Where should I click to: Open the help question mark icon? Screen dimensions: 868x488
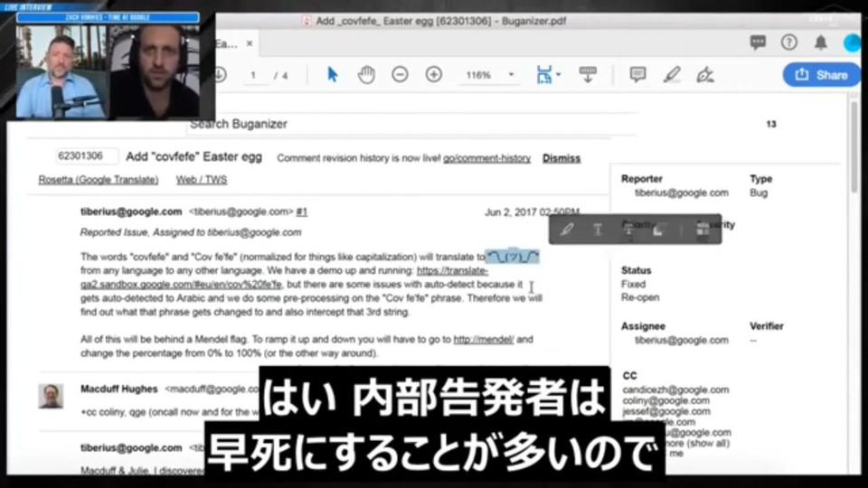789,42
